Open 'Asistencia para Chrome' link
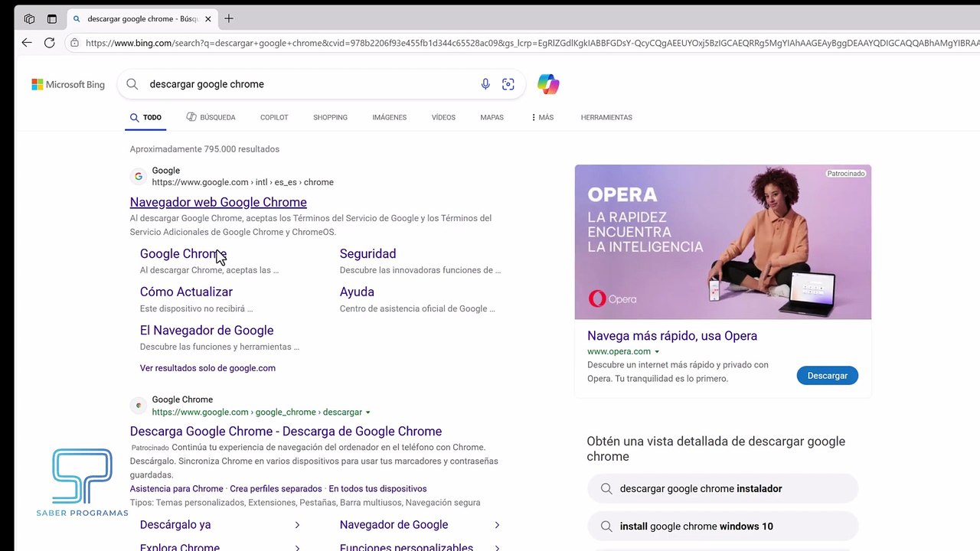This screenshot has height=551, width=980. [x=176, y=489]
